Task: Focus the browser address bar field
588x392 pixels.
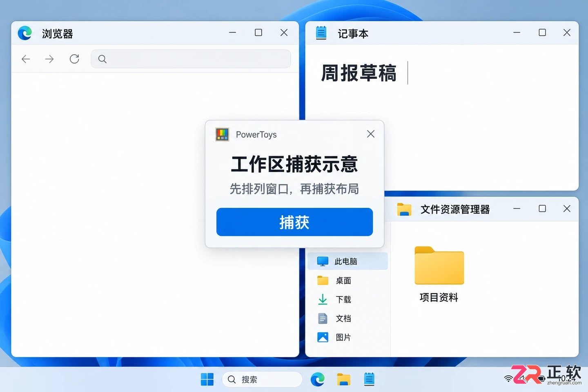Action: pyautogui.click(x=191, y=59)
